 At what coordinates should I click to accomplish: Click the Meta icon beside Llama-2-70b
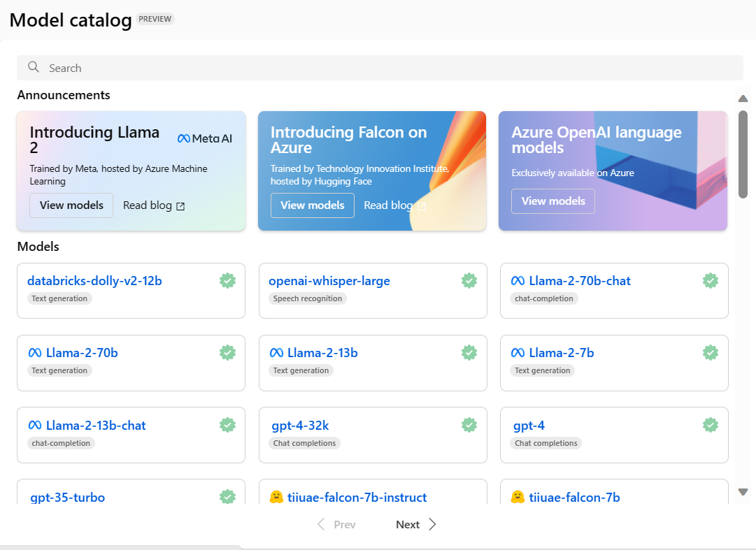click(x=34, y=353)
